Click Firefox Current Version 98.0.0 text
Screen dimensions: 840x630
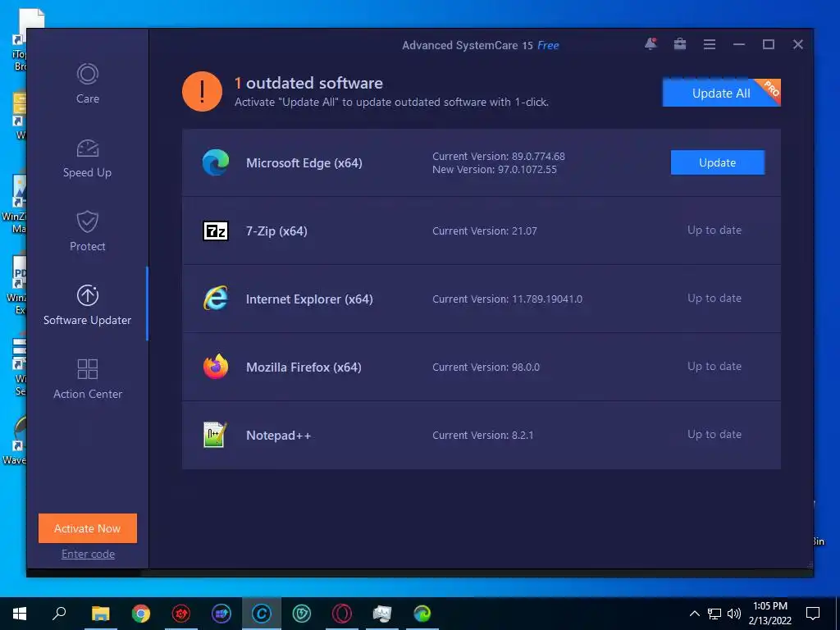(486, 367)
